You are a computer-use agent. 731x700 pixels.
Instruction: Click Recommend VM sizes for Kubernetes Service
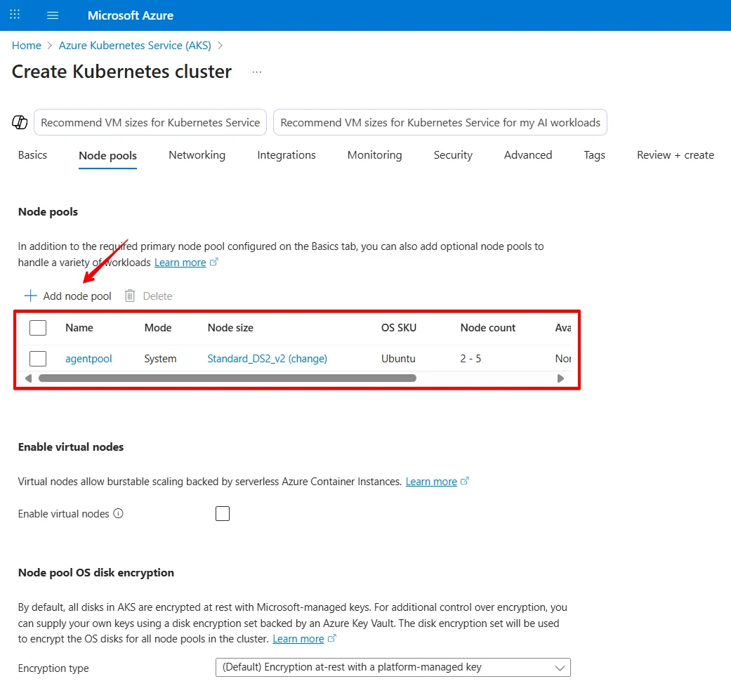tap(150, 123)
